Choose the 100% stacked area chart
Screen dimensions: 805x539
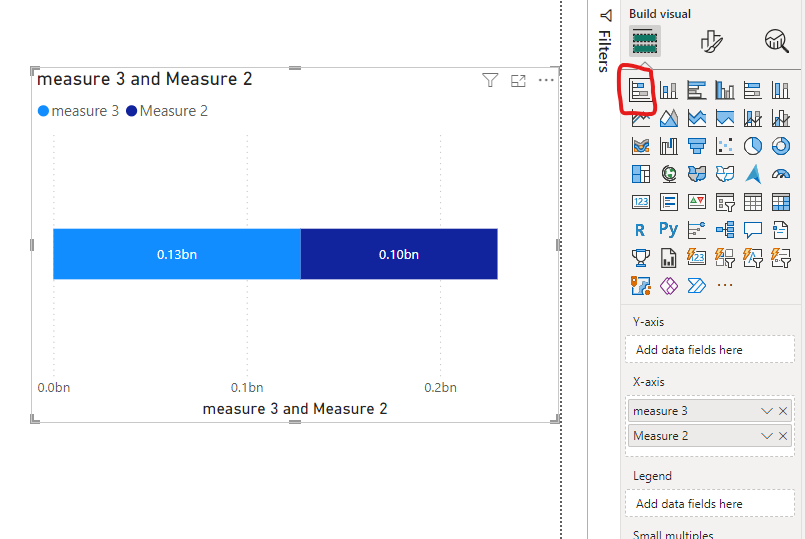724,119
